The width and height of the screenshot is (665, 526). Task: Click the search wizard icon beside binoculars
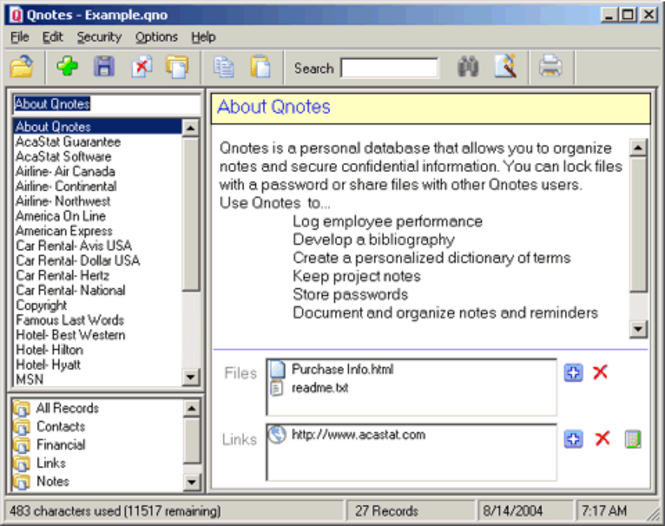pyautogui.click(x=506, y=67)
